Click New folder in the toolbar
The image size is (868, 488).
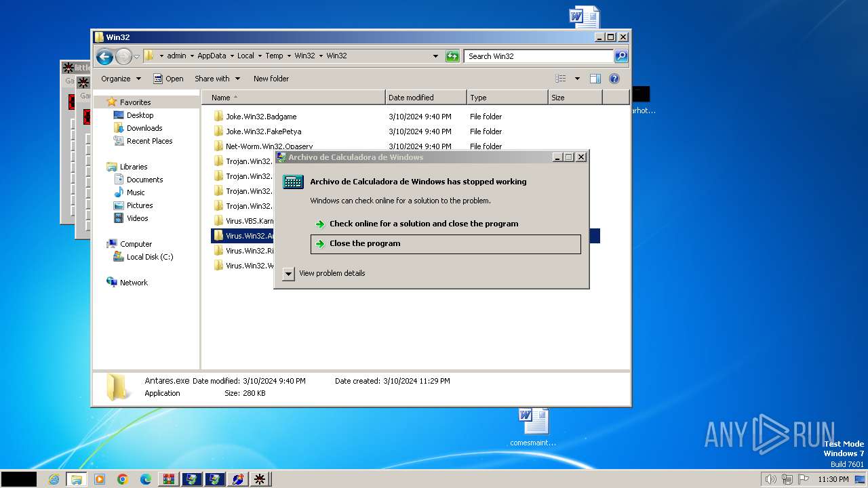point(271,79)
